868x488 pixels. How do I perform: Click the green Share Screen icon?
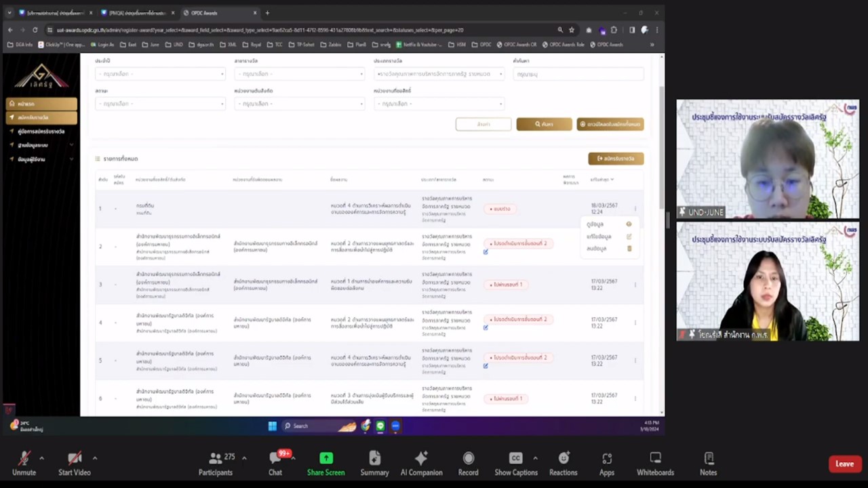(325, 459)
